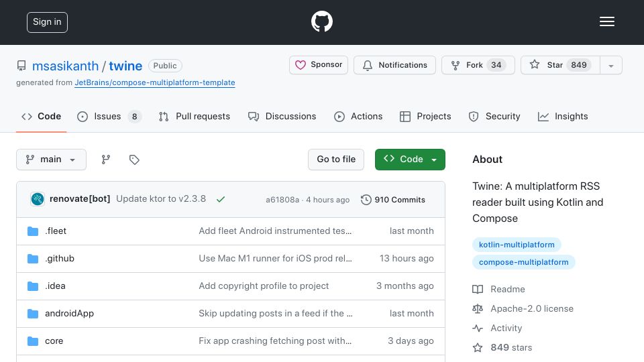Open the hamburger navigation menu
The width and height of the screenshot is (644, 362).
tap(606, 21)
